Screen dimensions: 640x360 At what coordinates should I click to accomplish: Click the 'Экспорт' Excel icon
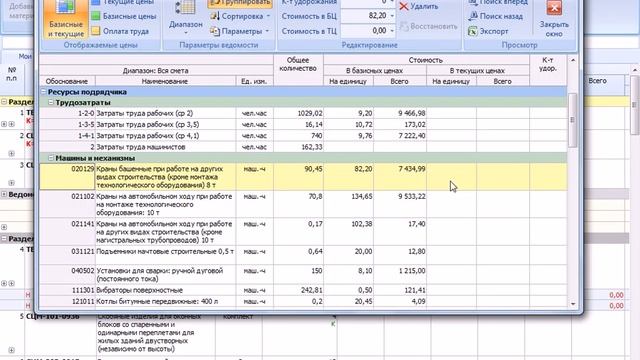(x=473, y=31)
